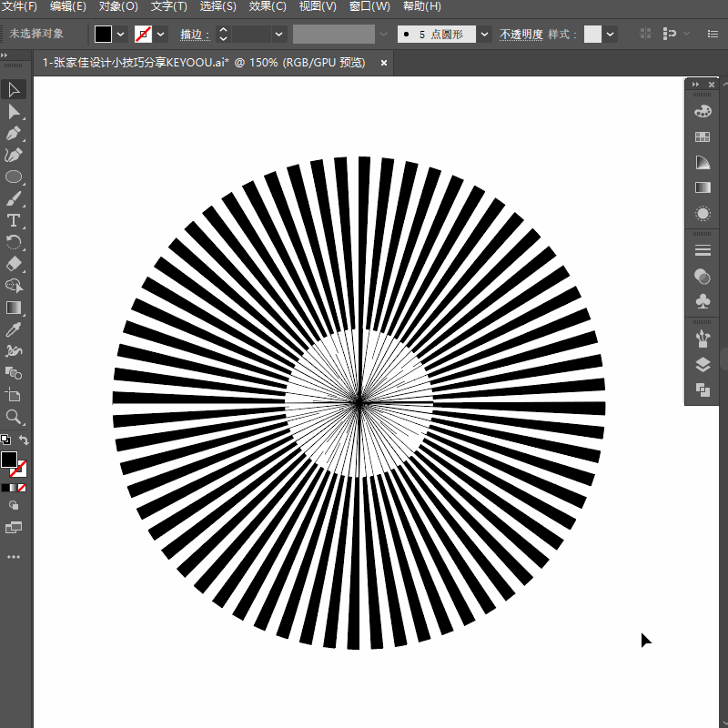Select the Artboard tool

point(14,395)
